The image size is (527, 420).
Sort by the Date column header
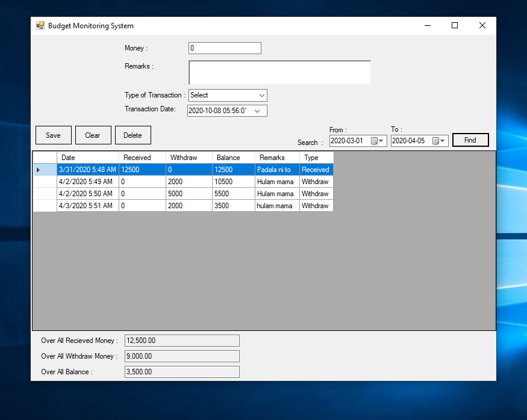coord(87,158)
